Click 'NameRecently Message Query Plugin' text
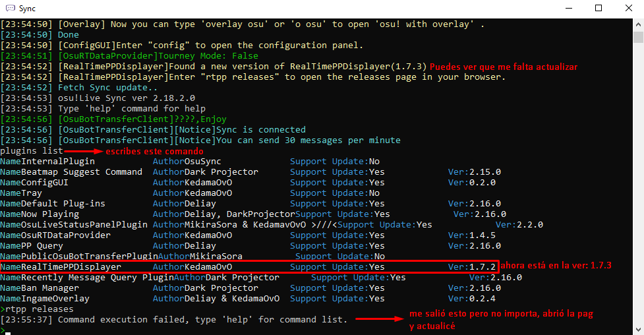Screen dimensions: 644x335 pyautogui.click(x=86, y=278)
